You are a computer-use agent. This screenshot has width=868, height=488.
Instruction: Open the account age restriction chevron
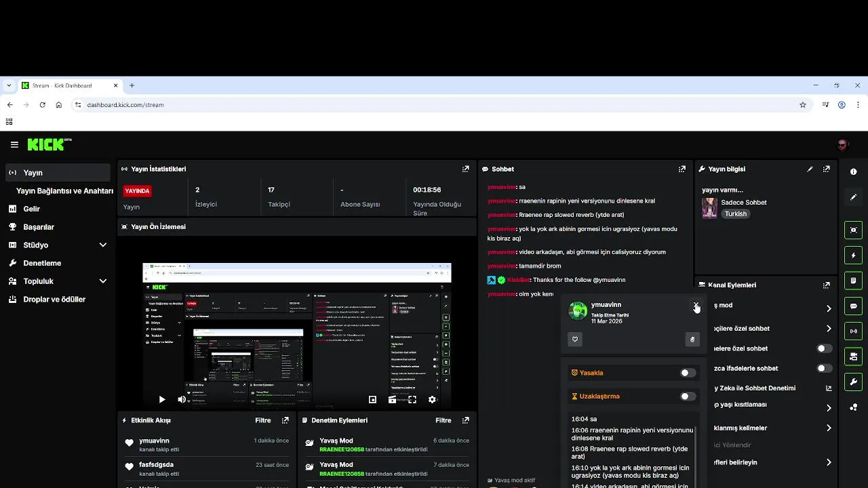click(829, 408)
